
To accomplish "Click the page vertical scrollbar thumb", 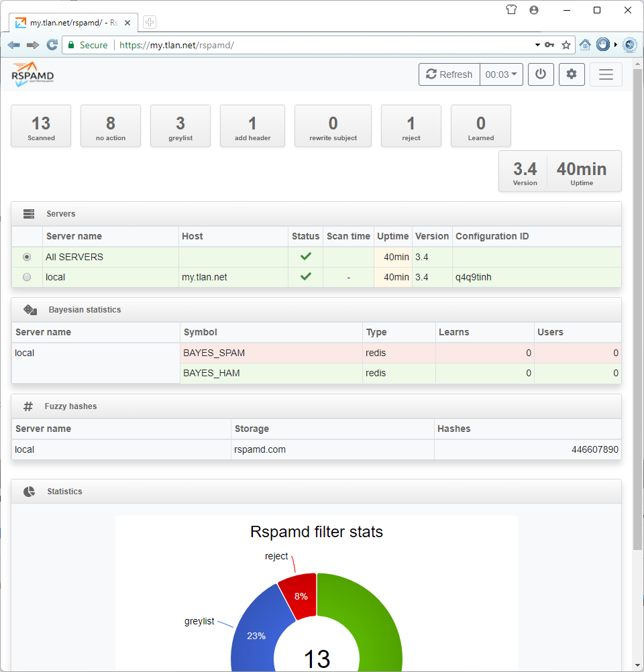I will point(637,309).
